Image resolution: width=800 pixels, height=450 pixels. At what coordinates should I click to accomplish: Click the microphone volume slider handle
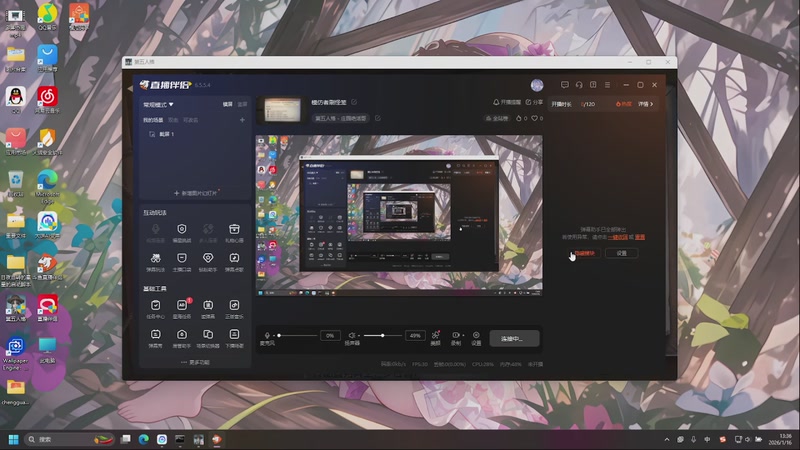[x=279, y=335]
